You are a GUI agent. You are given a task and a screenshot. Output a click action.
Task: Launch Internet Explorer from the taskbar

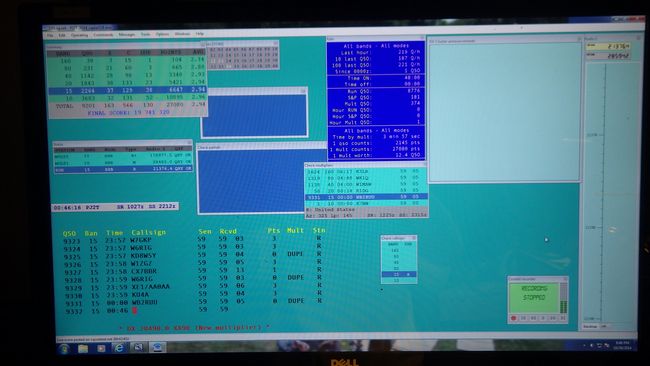tap(119, 348)
